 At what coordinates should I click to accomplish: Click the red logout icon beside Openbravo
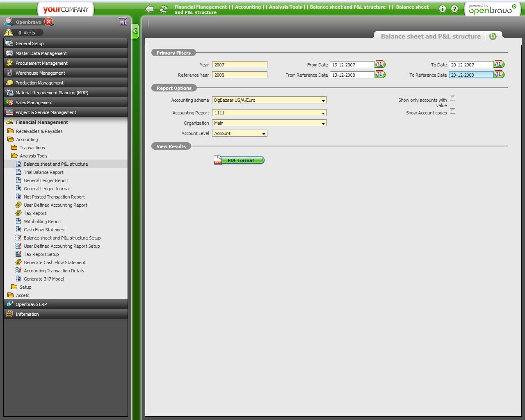pyautogui.click(x=49, y=22)
